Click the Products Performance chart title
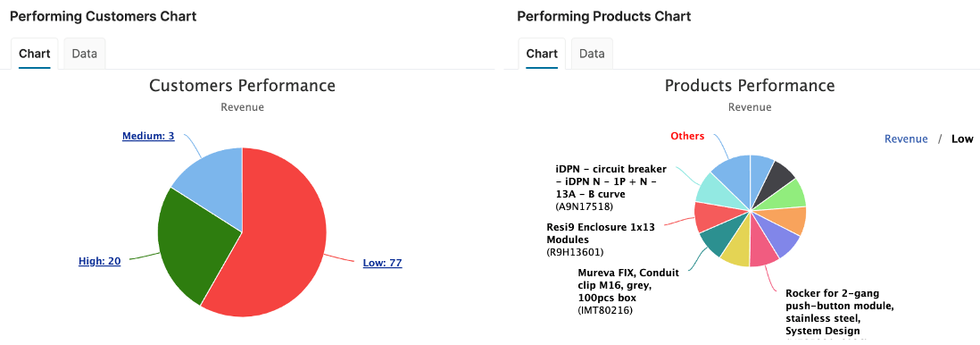 (750, 85)
